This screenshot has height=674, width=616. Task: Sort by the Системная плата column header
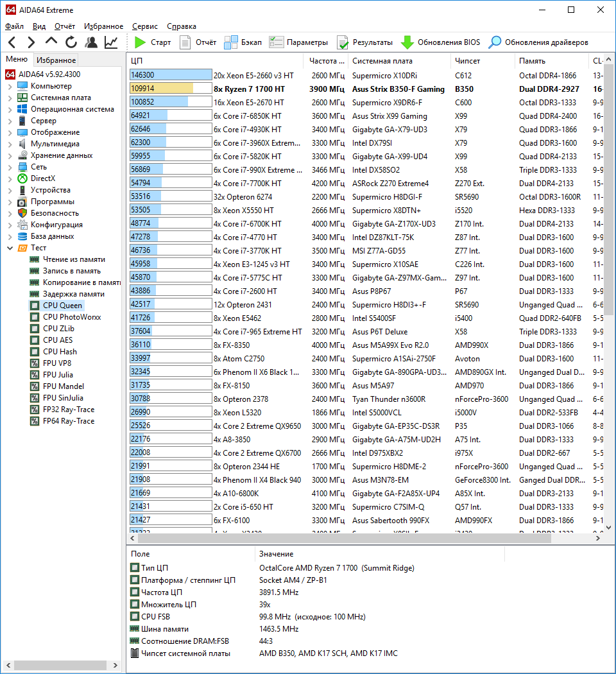[x=399, y=61]
